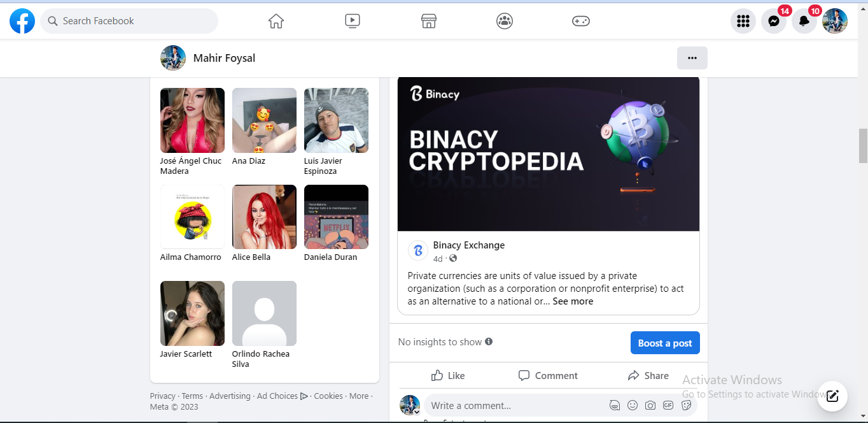
Task: Go to the Home feed icon
Action: [276, 21]
